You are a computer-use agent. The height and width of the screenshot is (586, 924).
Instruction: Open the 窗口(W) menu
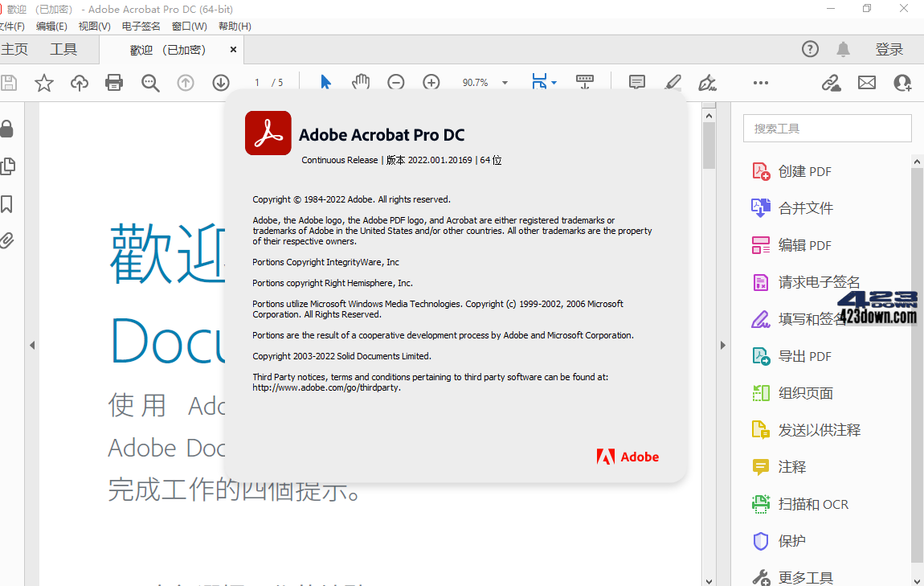(x=189, y=26)
